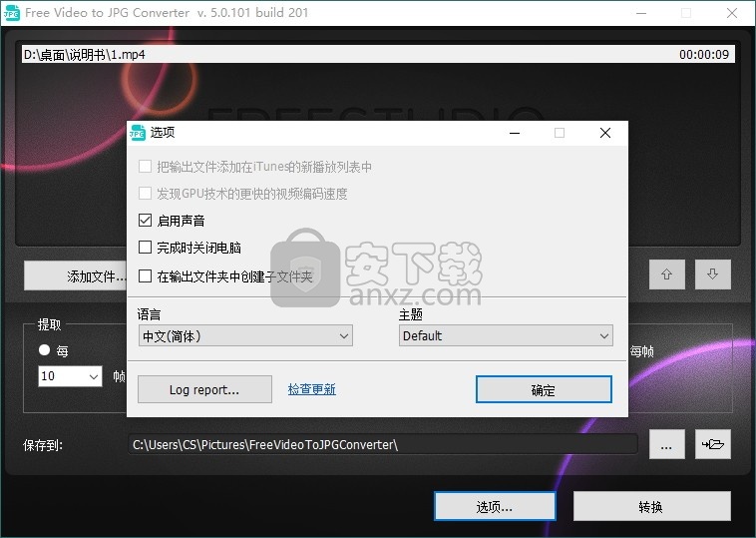Open output folder using the folder arrow icon

[712, 444]
